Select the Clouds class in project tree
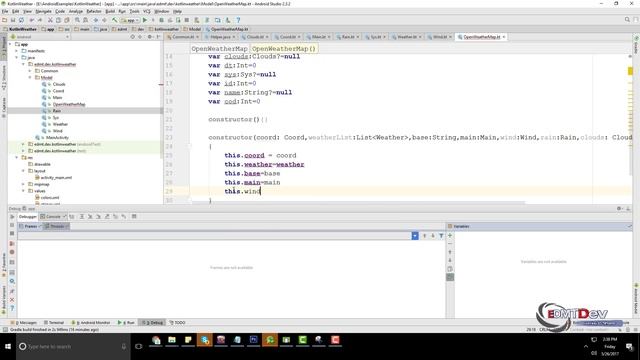Screen dimensions: 640x360 [59, 84]
